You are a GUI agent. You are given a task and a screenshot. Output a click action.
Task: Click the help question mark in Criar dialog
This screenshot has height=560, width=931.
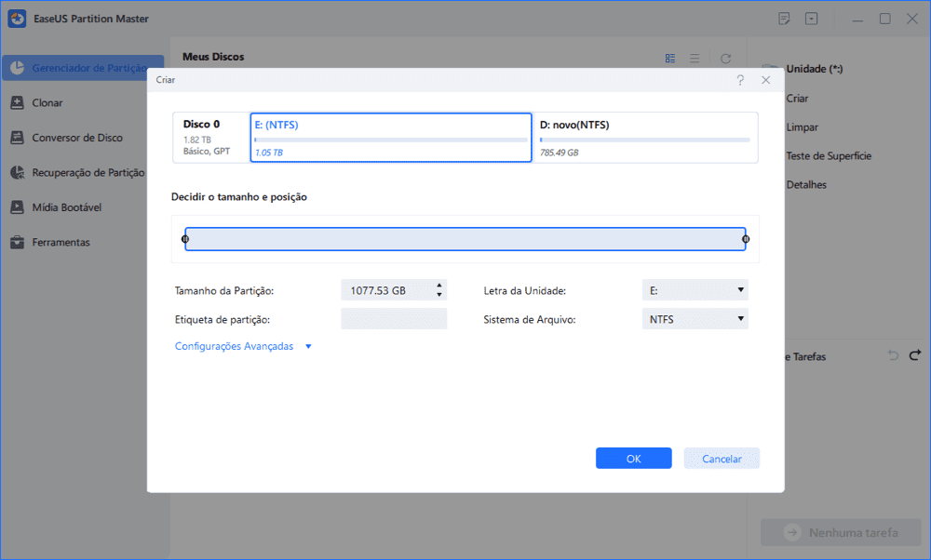pyautogui.click(x=740, y=81)
